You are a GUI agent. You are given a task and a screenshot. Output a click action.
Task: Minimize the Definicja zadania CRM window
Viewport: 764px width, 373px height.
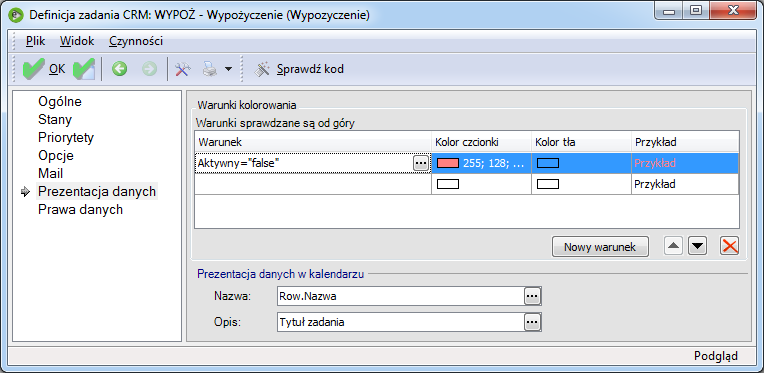669,11
